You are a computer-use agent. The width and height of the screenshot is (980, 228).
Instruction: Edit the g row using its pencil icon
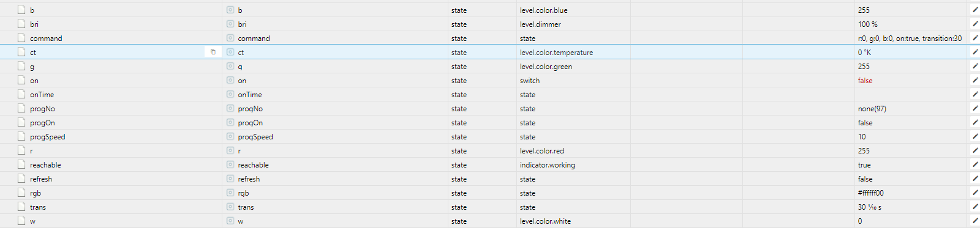tap(975, 66)
